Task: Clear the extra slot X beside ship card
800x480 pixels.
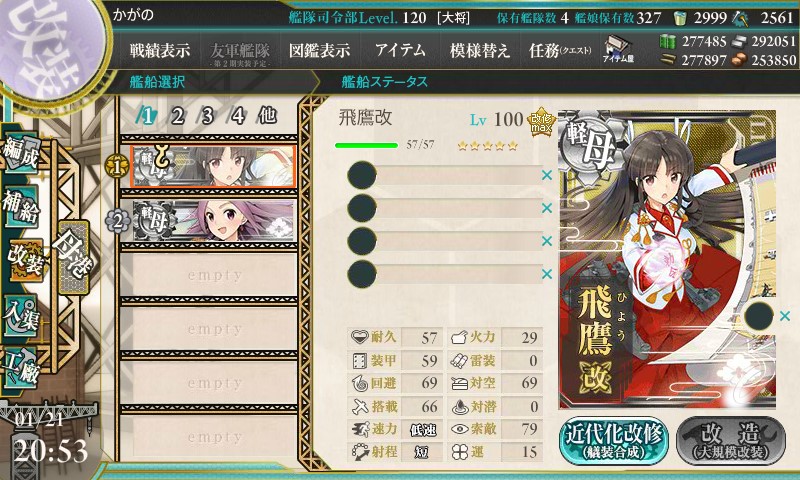Action: [785, 316]
